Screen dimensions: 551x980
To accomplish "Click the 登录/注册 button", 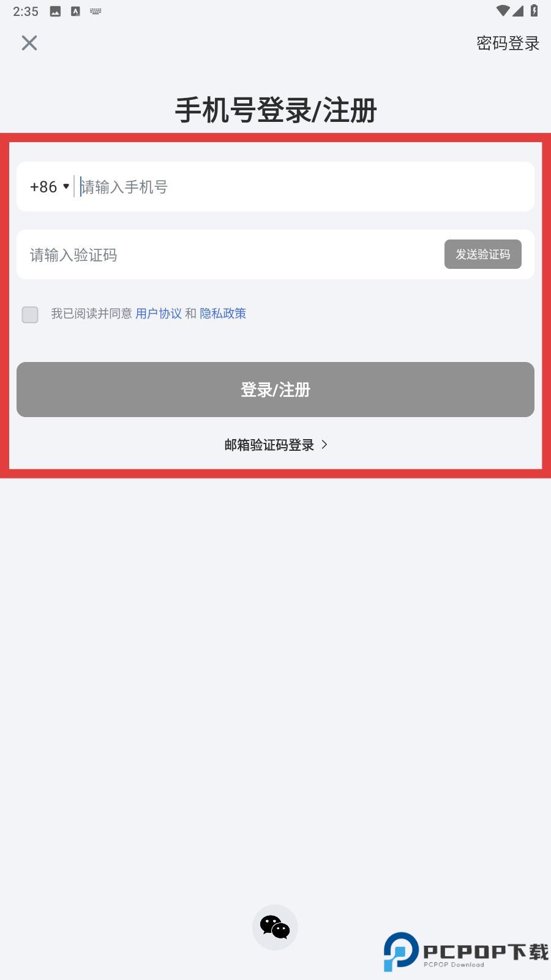I will pos(275,390).
